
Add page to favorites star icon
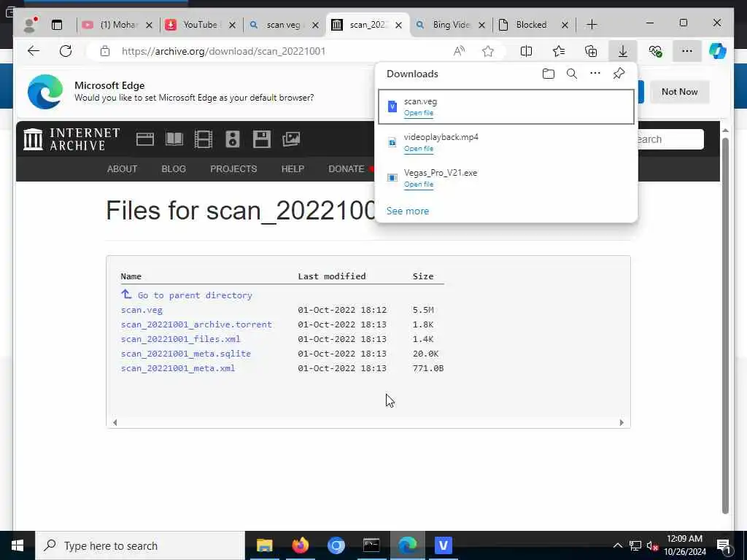[x=488, y=51]
